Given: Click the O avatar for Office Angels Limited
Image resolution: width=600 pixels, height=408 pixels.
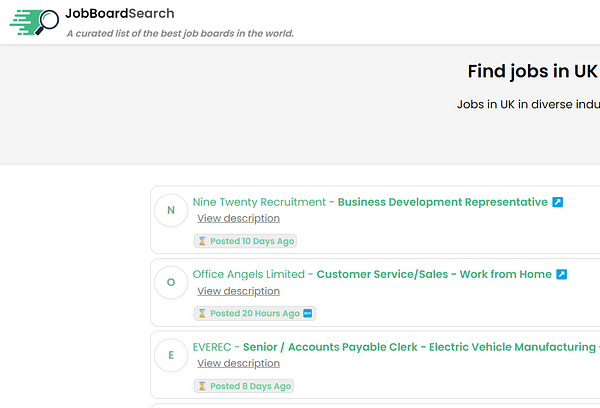Looking at the screenshot, I should [x=171, y=282].
